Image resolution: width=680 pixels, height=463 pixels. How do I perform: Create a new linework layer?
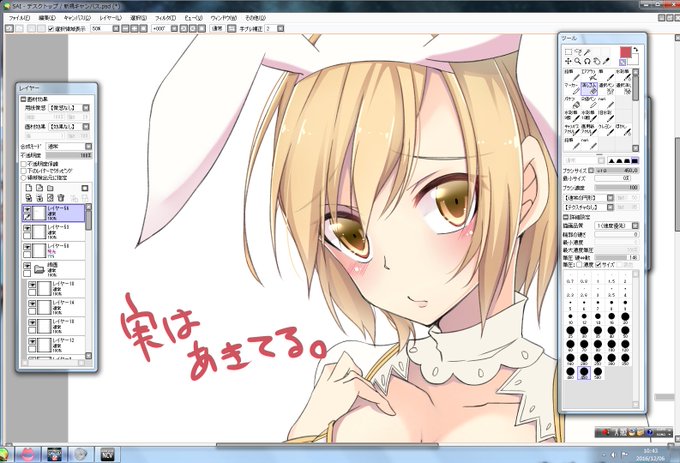[x=39, y=188]
